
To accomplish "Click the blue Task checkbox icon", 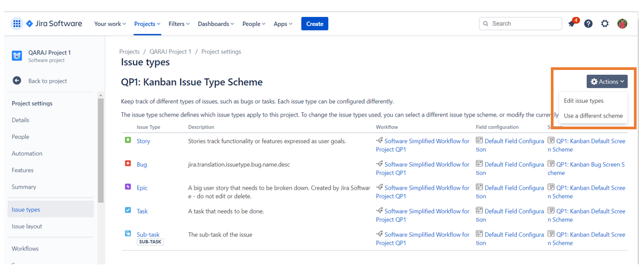I will 128,210.
